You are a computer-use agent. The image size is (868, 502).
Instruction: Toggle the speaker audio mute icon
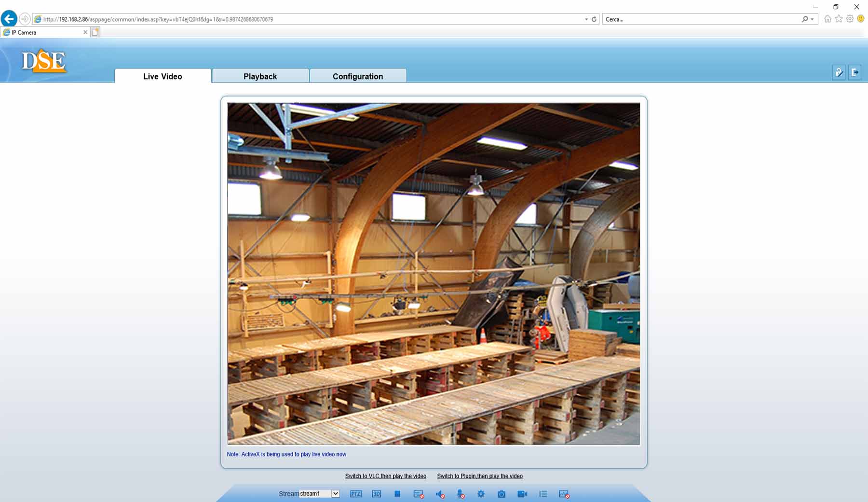point(440,494)
